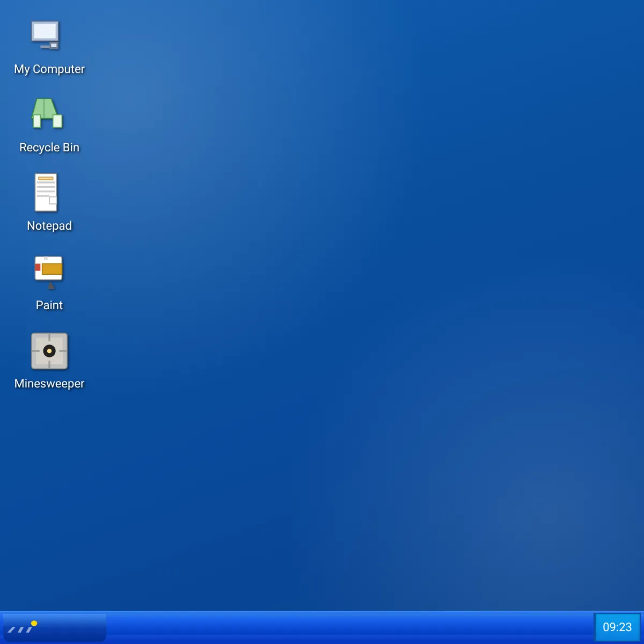Viewport: 644px width, 644px height.
Task: Click the orange canvas in the Paint icon
Action: click(x=52, y=269)
